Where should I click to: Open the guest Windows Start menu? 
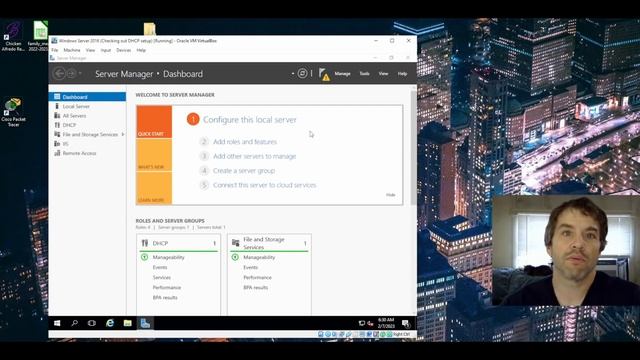57,323
